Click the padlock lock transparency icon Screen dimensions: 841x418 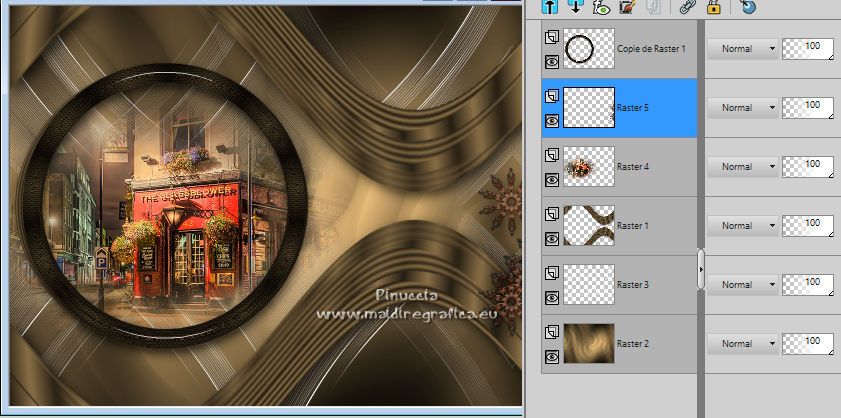[714, 7]
